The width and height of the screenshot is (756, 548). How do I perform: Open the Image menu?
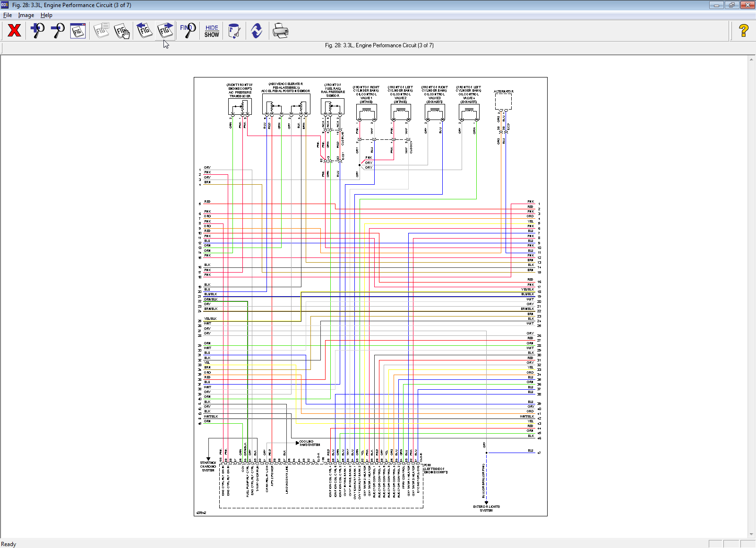coord(26,15)
